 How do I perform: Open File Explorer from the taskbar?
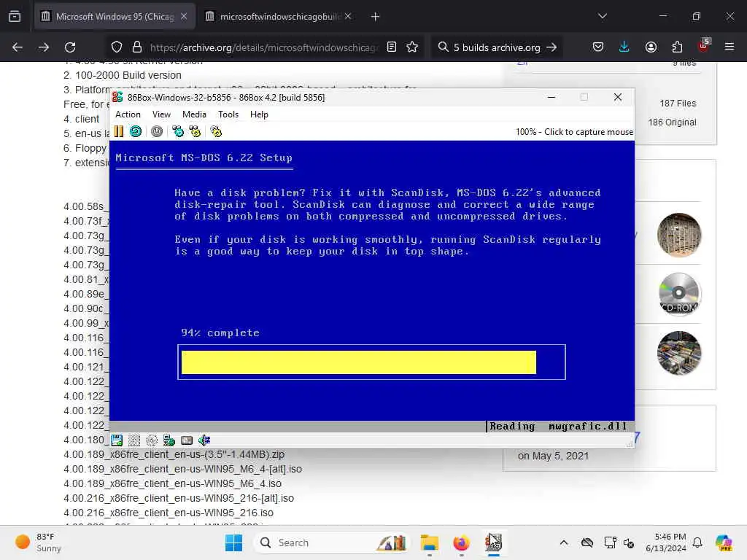(429, 542)
